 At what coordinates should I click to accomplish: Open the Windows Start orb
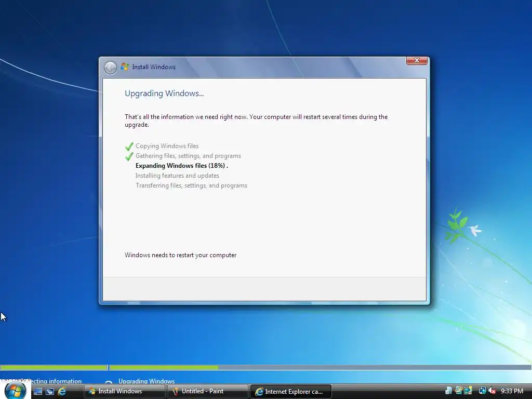tap(15, 391)
